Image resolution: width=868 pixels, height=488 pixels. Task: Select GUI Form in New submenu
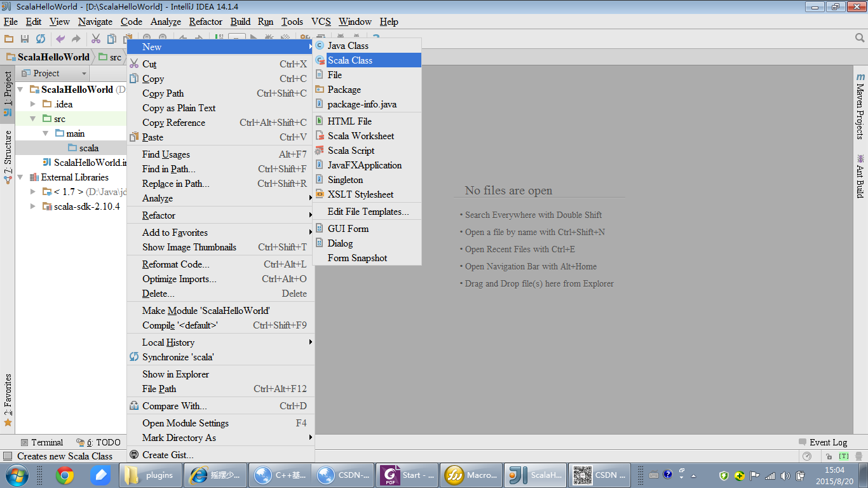[367, 229]
